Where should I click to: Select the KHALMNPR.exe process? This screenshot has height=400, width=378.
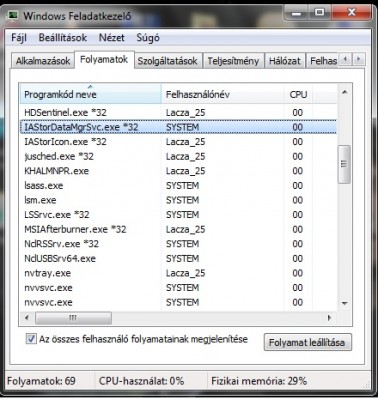pos(178,171)
